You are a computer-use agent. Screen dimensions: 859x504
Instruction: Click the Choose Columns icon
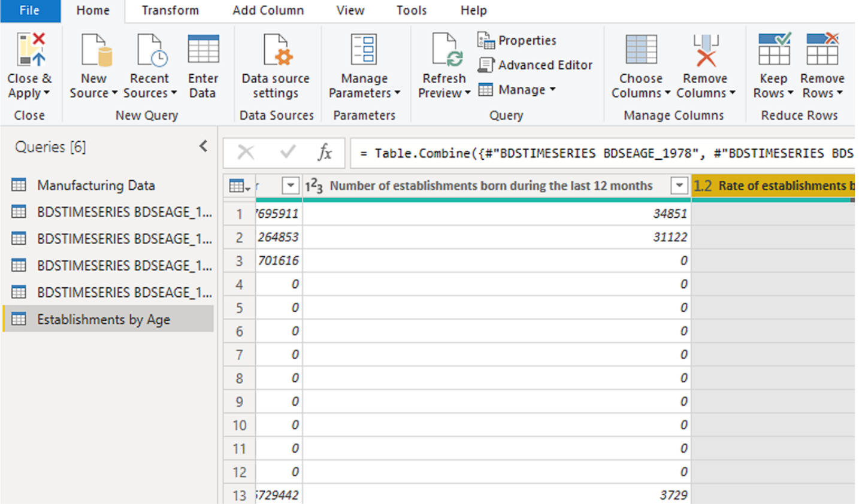coord(641,50)
